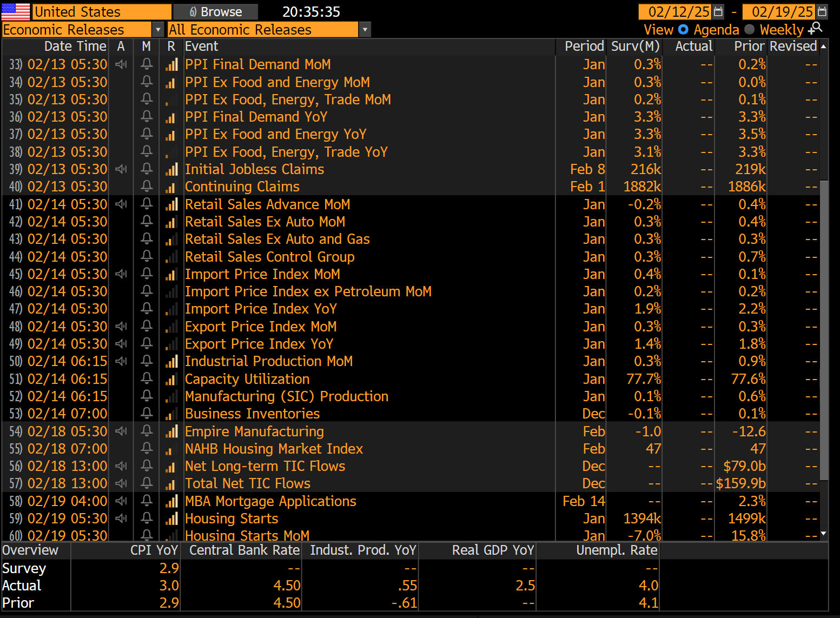The image size is (840, 618).
Task: Click the Central Bank Rate overview header
Action: [x=244, y=550]
